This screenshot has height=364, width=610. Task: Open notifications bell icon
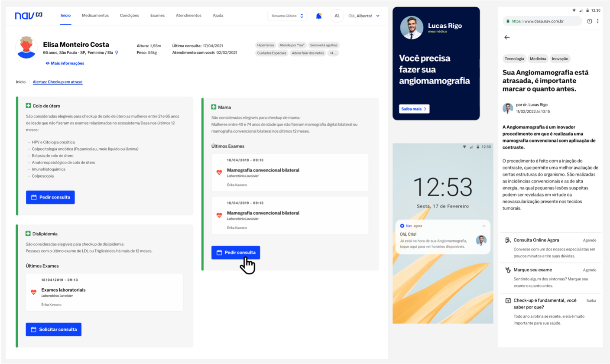click(319, 16)
